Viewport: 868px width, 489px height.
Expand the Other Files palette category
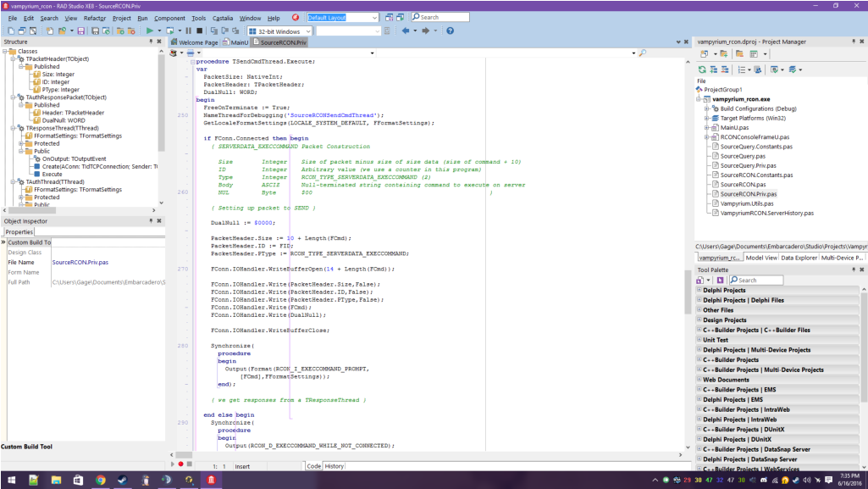[699, 310]
